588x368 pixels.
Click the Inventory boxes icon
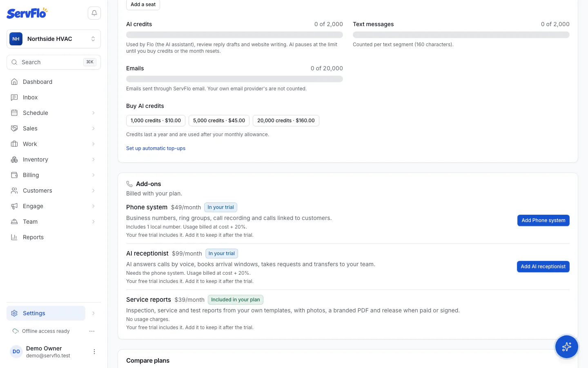(14, 159)
